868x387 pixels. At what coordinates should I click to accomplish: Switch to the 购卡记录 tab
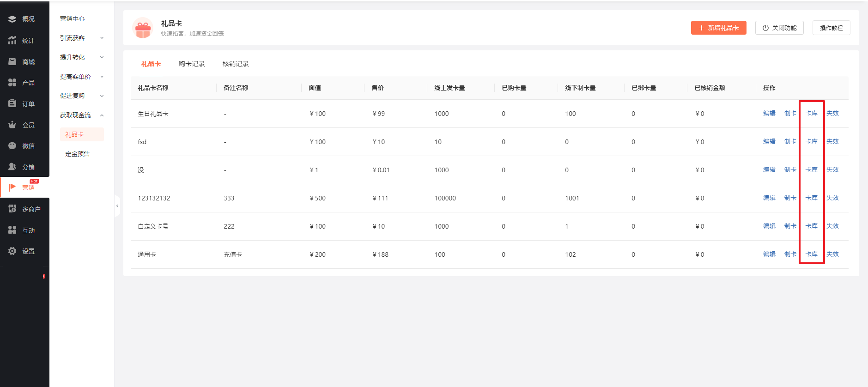tap(192, 64)
